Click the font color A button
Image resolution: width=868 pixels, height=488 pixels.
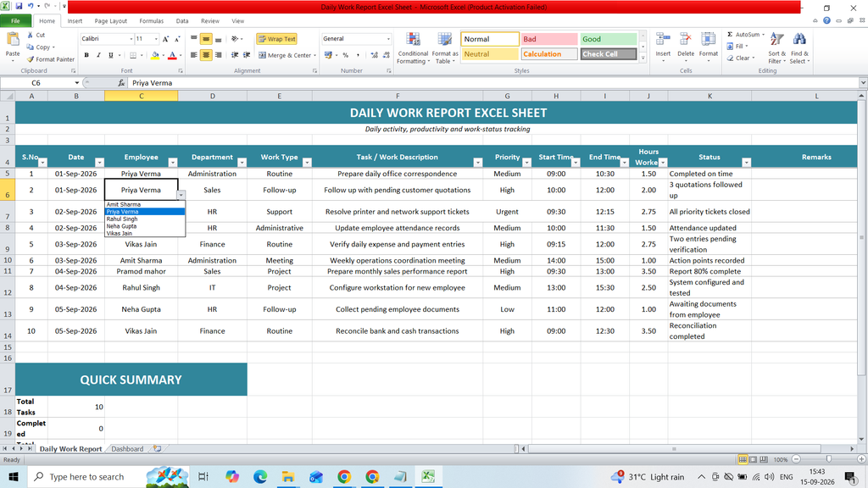coord(172,55)
